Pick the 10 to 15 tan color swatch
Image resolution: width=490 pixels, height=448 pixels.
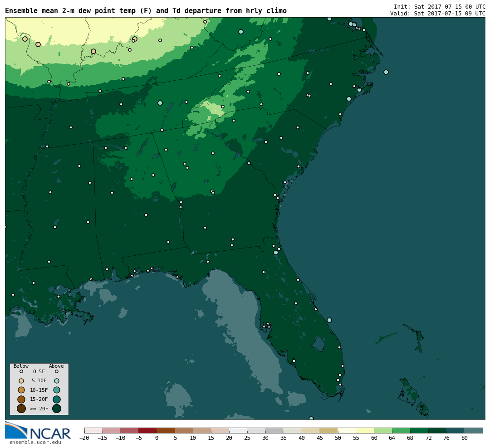[x=202, y=430]
